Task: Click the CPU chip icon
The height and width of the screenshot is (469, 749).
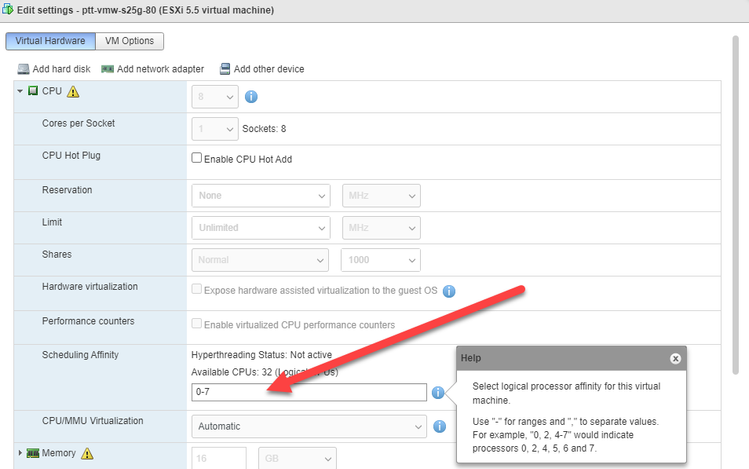Action: pyautogui.click(x=33, y=91)
